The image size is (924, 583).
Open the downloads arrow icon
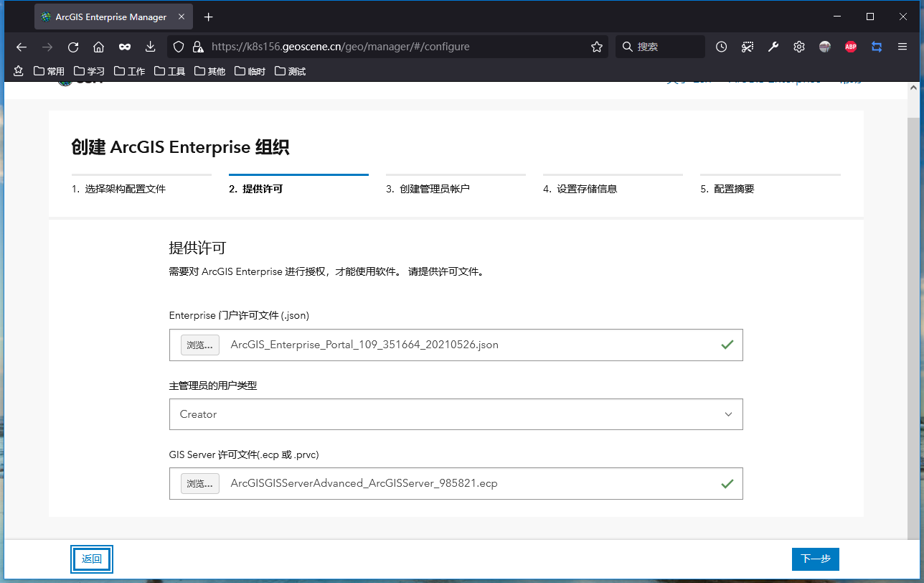(151, 47)
